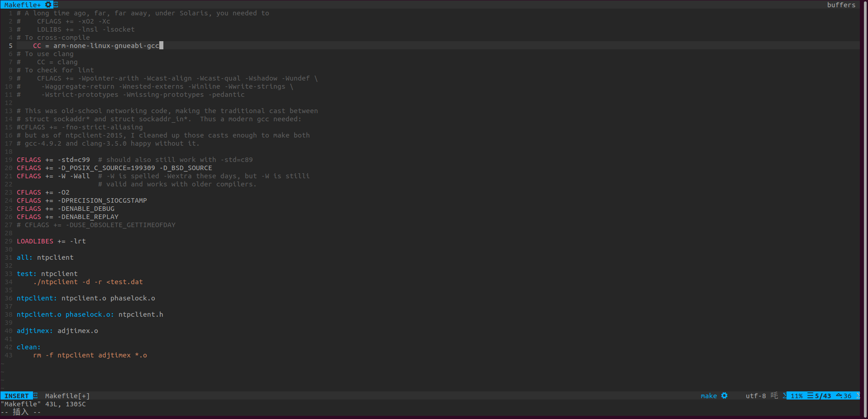The height and width of the screenshot is (419, 868).
Task: Click comment line 'A long time ago, far, far away'
Action: tap(143, 13)
